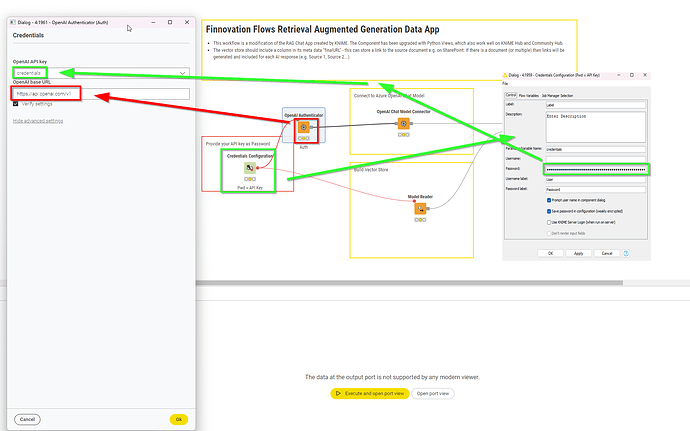
Task: Switch to the Control tab
Action: [x=510, y=95]
